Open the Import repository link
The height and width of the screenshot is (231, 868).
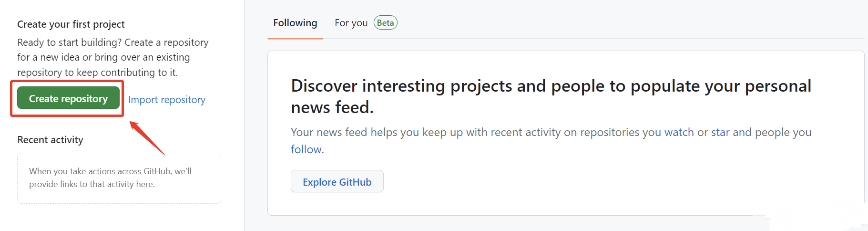coord(167,100)
